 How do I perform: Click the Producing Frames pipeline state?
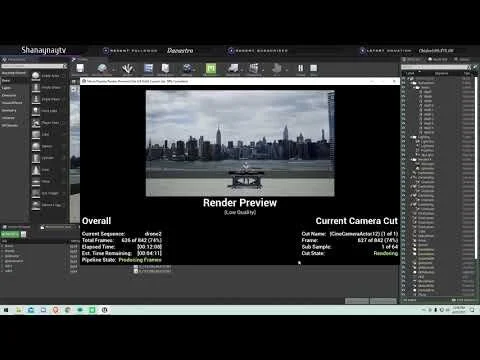[x=140, y=260]
